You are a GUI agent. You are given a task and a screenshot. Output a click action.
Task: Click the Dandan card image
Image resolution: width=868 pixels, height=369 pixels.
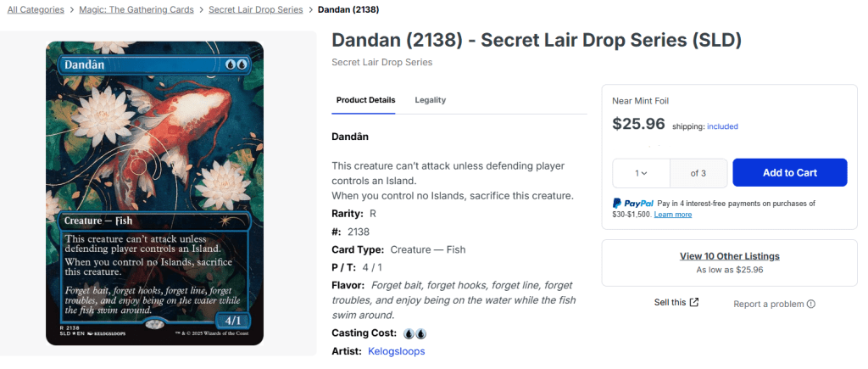(x=155, y=193)
